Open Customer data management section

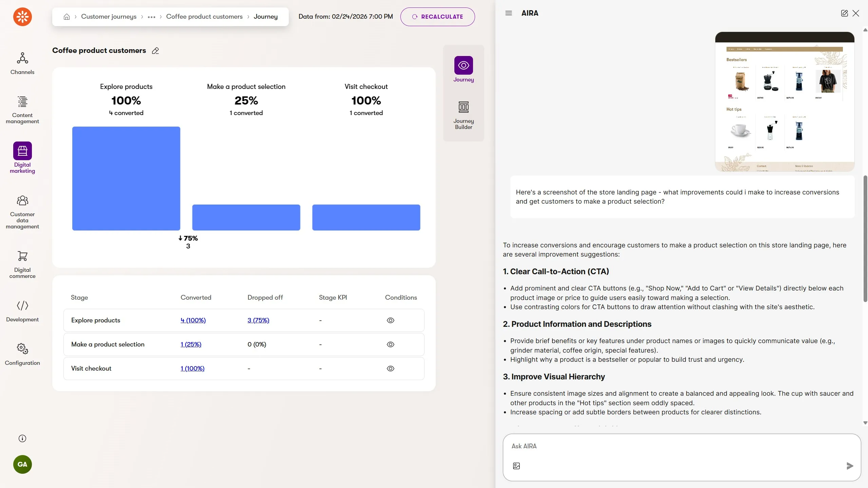(22, 212)
